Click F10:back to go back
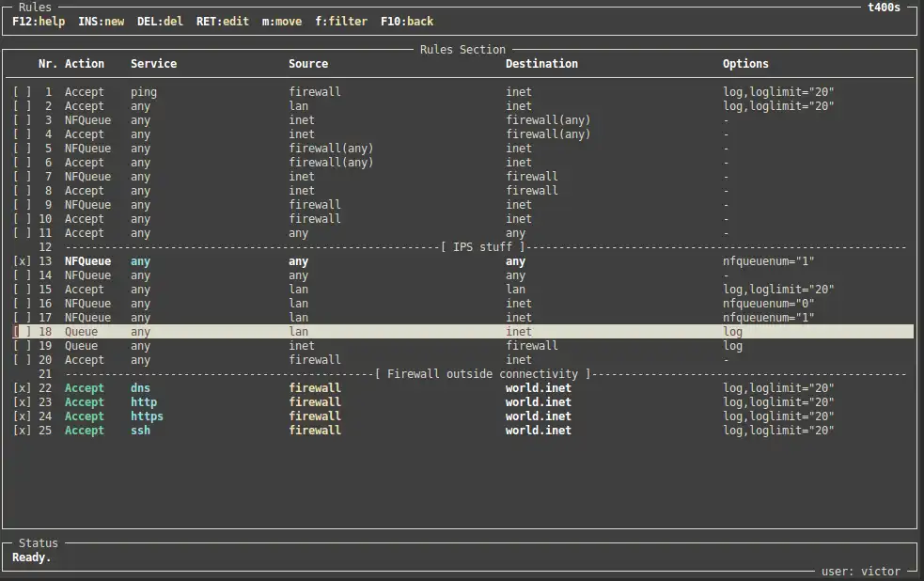 pyautogui.click(x=407, y=21)
